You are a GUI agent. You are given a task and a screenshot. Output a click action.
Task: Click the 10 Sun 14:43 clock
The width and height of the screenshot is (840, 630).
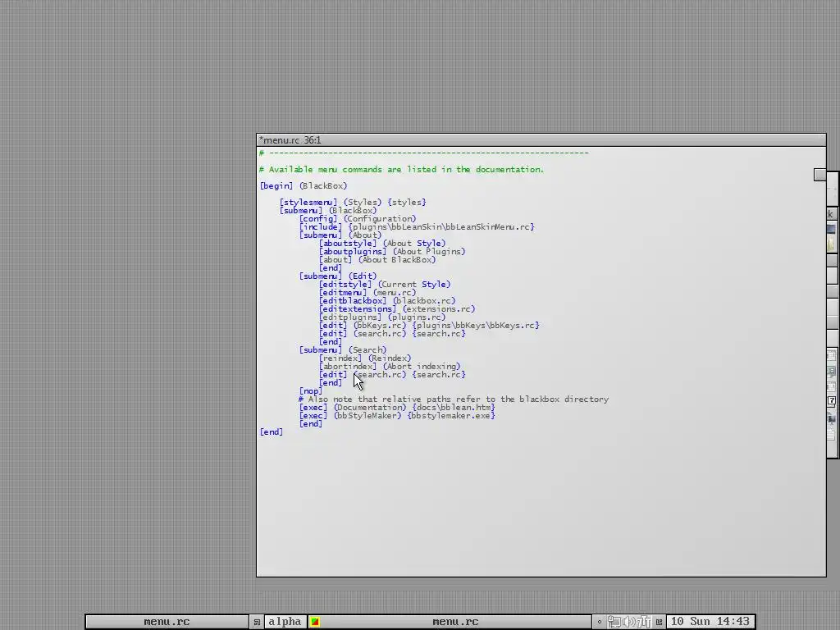coord(710,622)
